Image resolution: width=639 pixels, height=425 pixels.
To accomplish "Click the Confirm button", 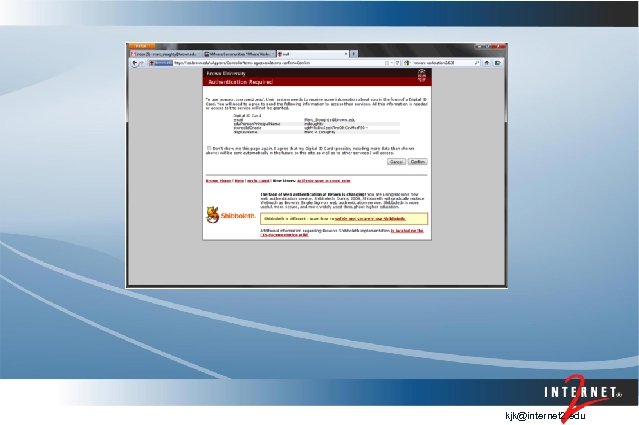I will point(417,162).
